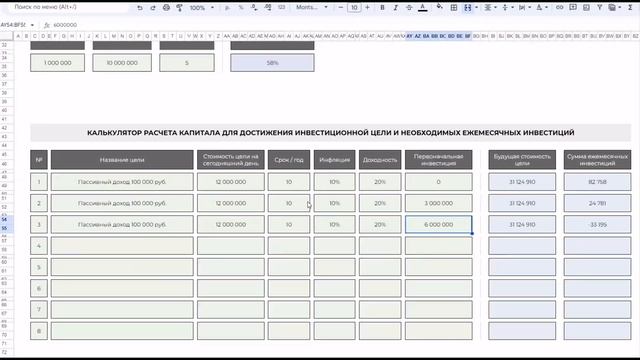
Task: Open the Montserrat font dropdown
Action: click(x=312, y=7)
